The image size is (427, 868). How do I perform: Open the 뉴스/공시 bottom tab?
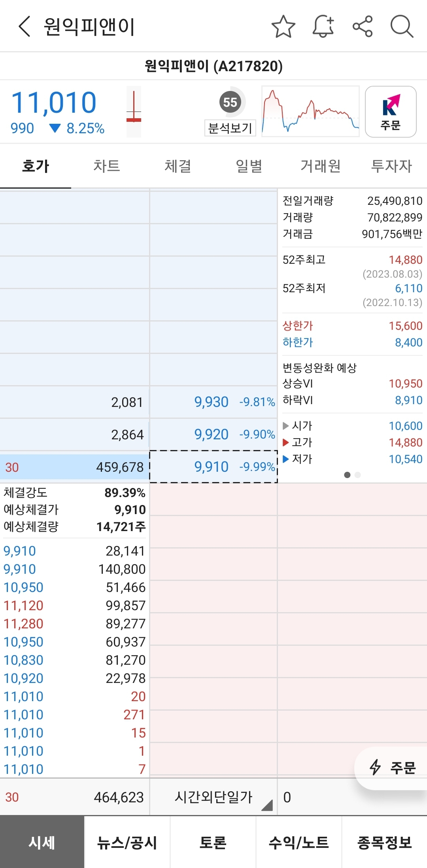click(x=127, y=842)
